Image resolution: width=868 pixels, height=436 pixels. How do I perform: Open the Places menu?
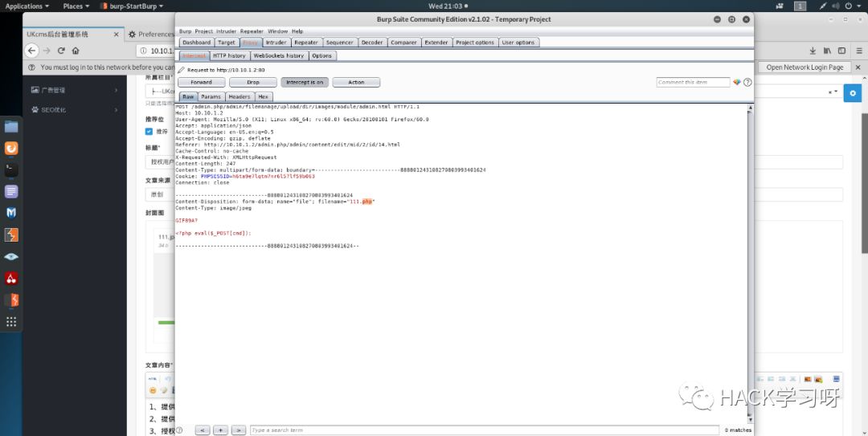[x=76, y=6]
